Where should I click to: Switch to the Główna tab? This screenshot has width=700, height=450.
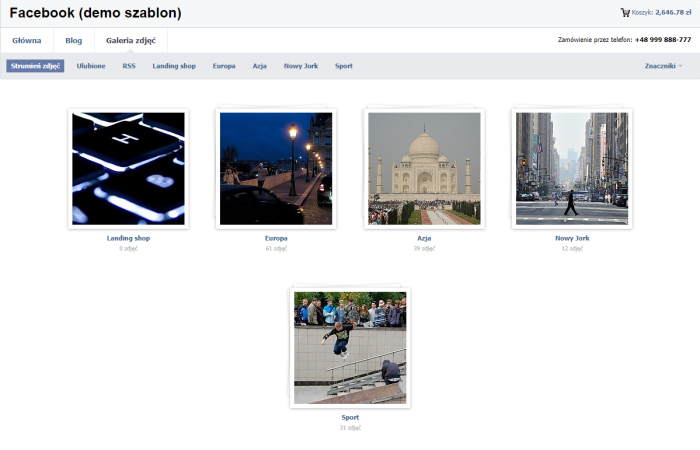[26, 41]
